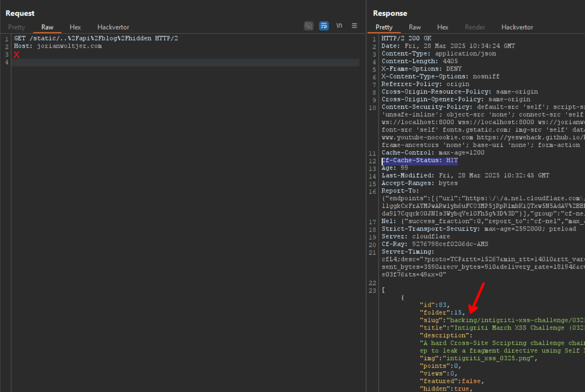Open the Response Render tab
585x392 pixels.
(475, 27)
